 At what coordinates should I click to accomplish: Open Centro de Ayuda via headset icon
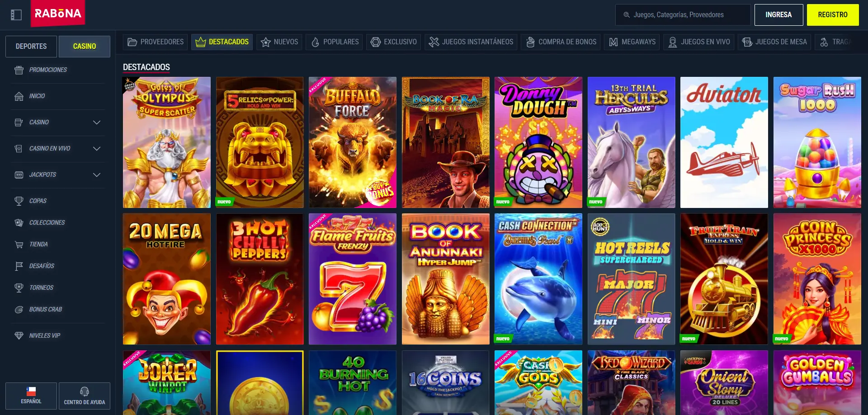tap(85, 391)
